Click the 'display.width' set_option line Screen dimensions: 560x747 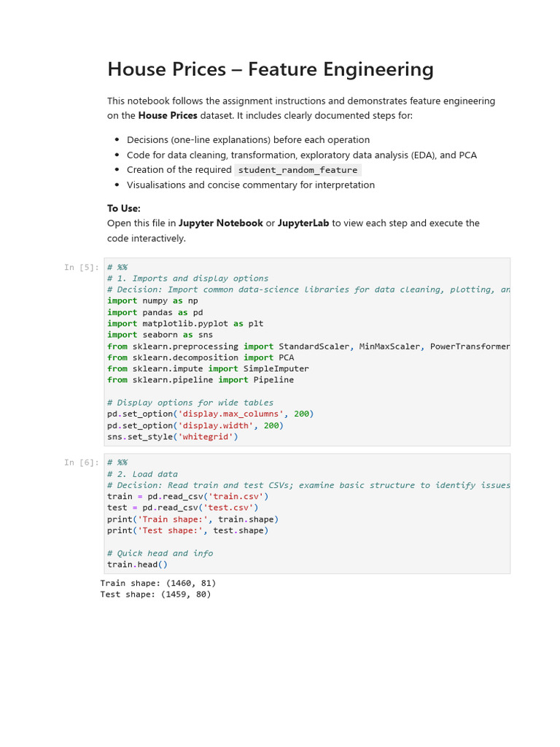[x=195, y=425]
